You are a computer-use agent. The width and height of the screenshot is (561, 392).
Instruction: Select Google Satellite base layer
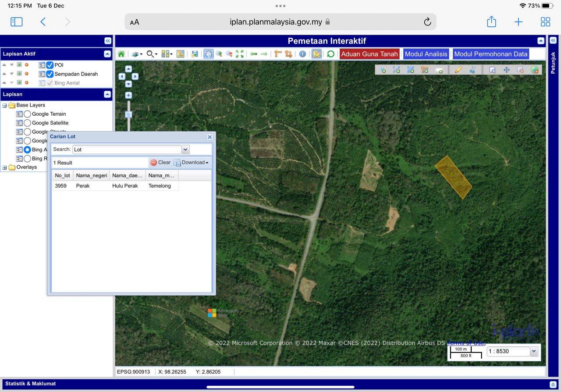[27, 123]
